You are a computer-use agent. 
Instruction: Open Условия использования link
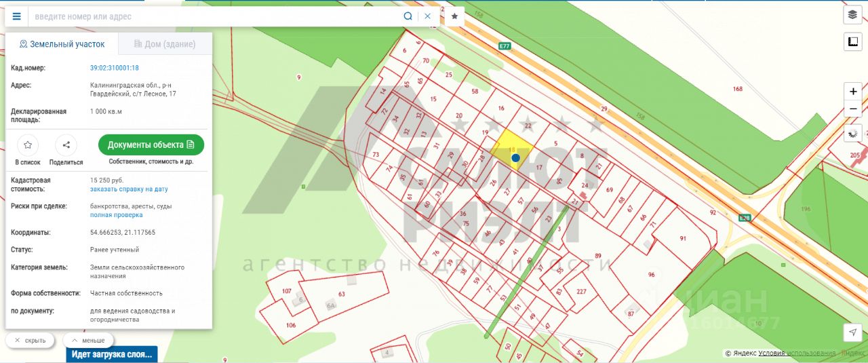[x=797, y=353]
